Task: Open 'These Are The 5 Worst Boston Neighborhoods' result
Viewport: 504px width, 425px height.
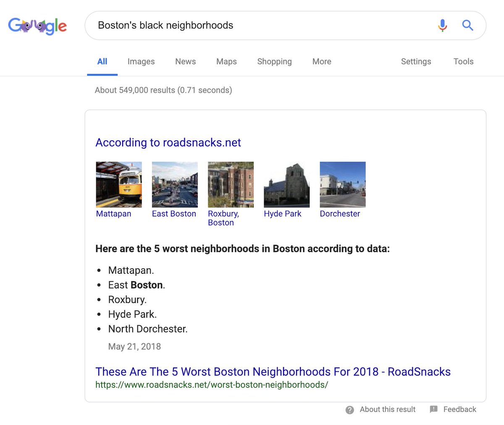Action: point(273,372)
